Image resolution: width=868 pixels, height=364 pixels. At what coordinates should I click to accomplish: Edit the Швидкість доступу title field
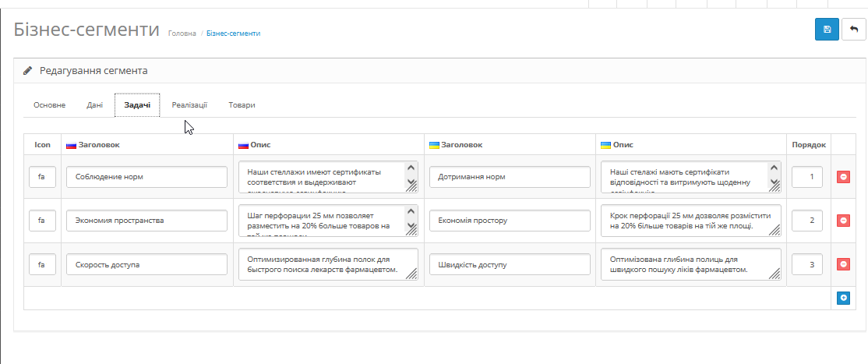pyautogui.click(x=509, y=265)
